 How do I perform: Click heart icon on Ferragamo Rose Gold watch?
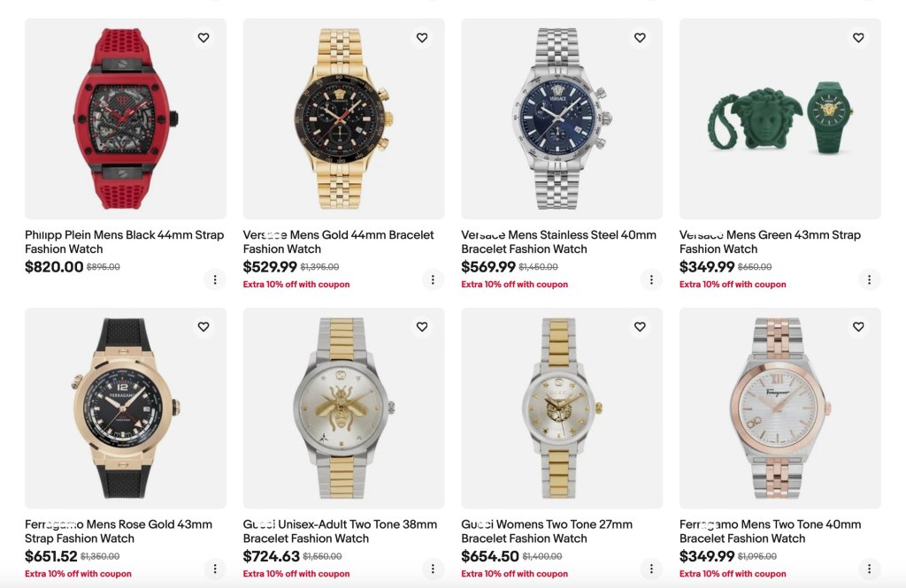click(203, 327)
